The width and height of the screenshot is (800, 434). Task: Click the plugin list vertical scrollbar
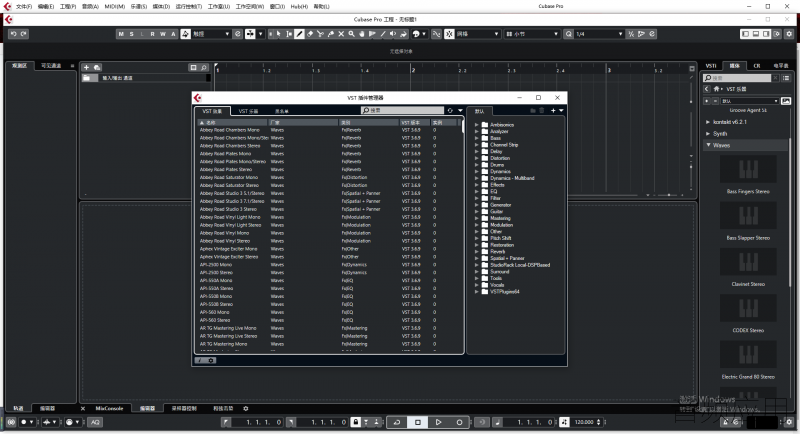click(462, 126)
